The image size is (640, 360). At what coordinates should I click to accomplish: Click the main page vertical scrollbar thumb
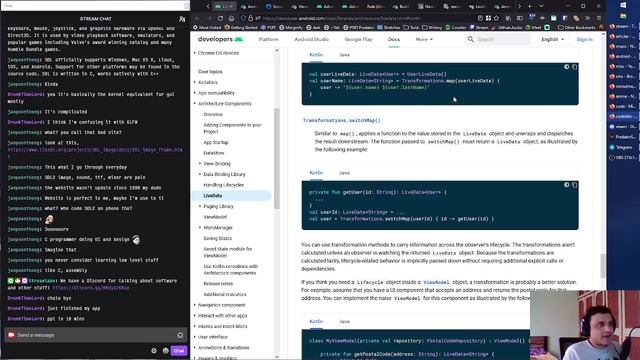click(602, 265)
